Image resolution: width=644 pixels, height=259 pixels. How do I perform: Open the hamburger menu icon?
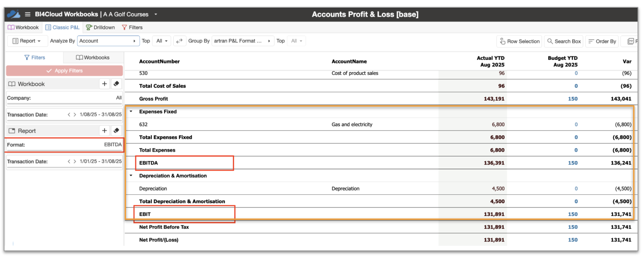click(x=28, y=14)
